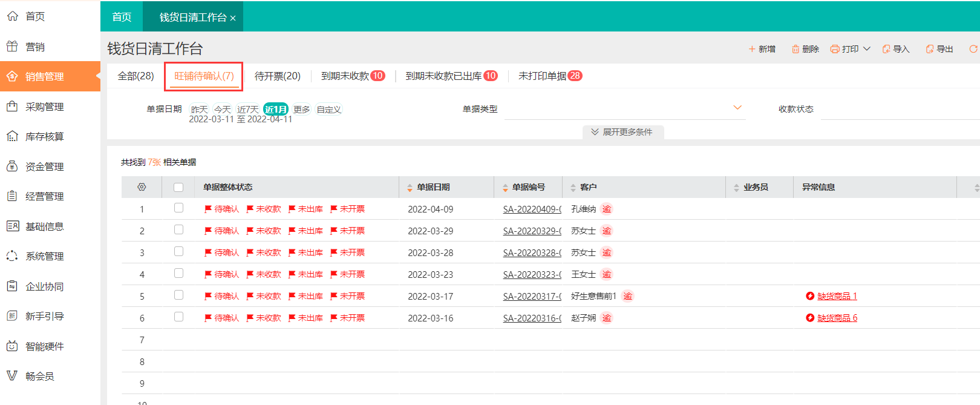This screenshot has height=405, width=980.
Task: Close the 钱货日清工作台 tab
Action: pyautogui.click(x=233, y=18)
